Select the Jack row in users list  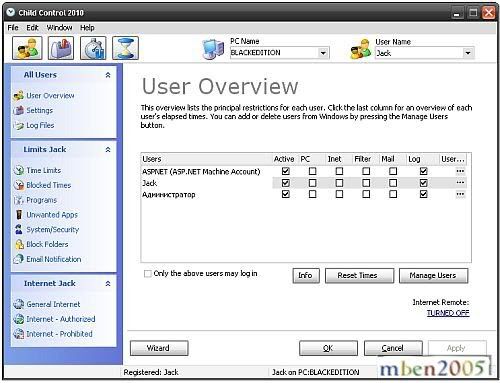coord(303,183)
